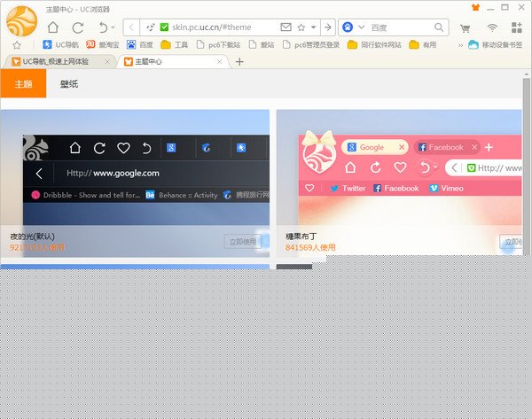The image size is (532, 419).
Task: Click the mail icon in the address bar
Action: coord(286,27)
